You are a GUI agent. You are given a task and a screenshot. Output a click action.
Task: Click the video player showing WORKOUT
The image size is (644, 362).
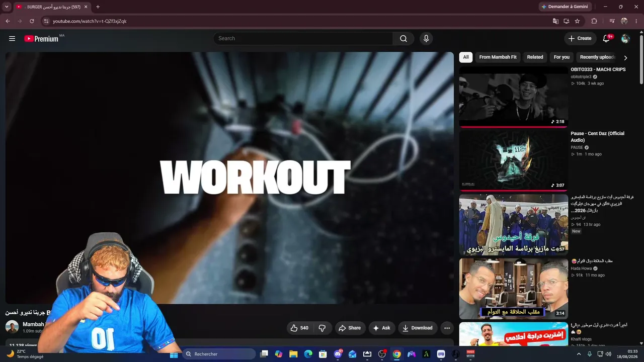pos(229,177)
